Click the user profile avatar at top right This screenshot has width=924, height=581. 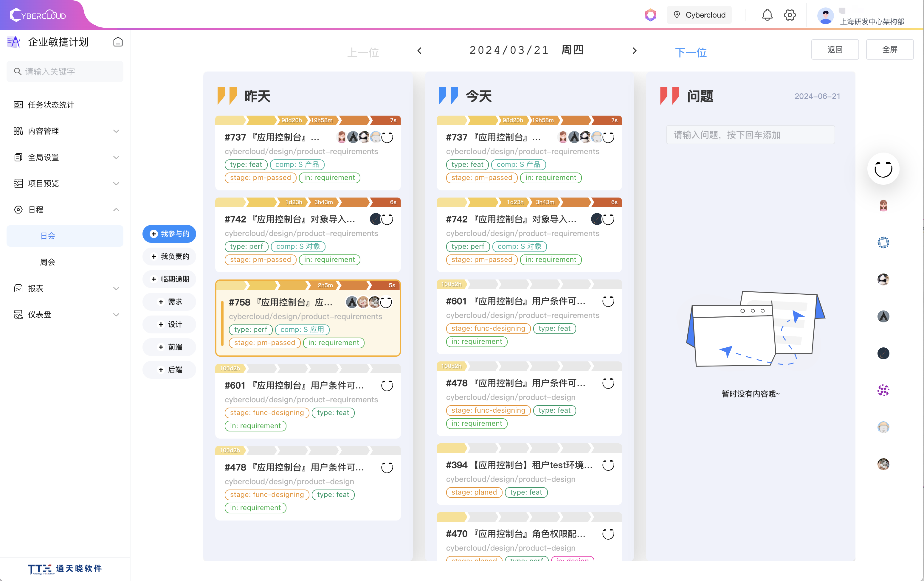coord(825,16)
